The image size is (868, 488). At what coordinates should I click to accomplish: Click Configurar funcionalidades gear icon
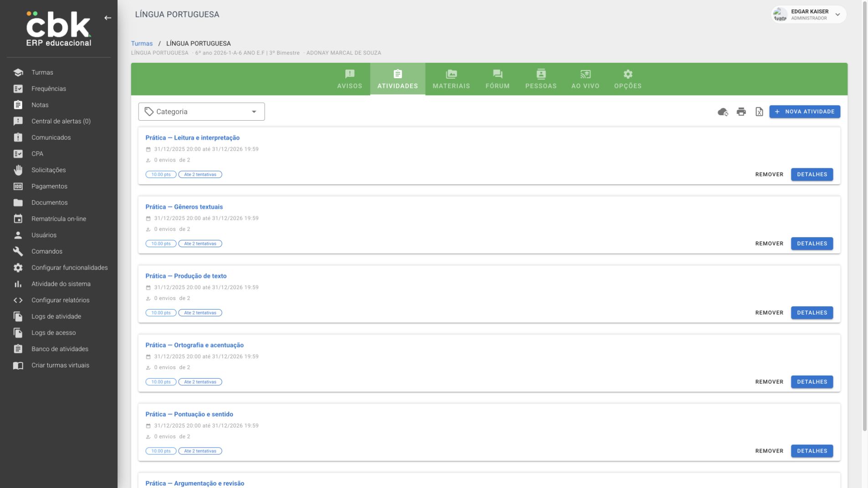click(18, 268)
